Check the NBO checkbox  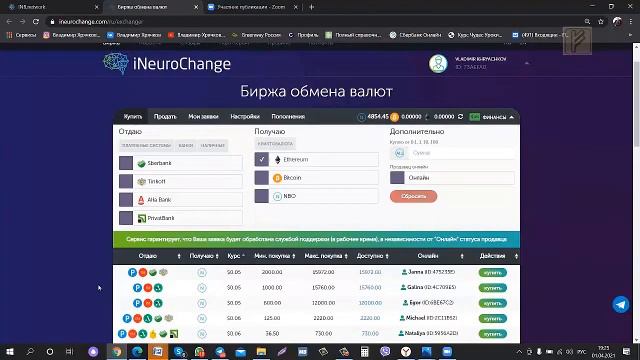click(x=262, y=196)
